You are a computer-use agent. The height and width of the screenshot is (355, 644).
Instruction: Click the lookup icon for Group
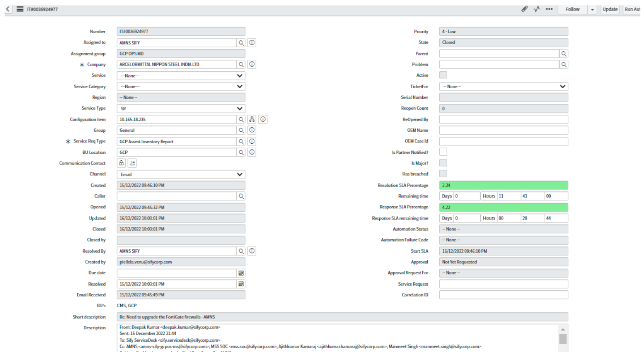[241, 130]
